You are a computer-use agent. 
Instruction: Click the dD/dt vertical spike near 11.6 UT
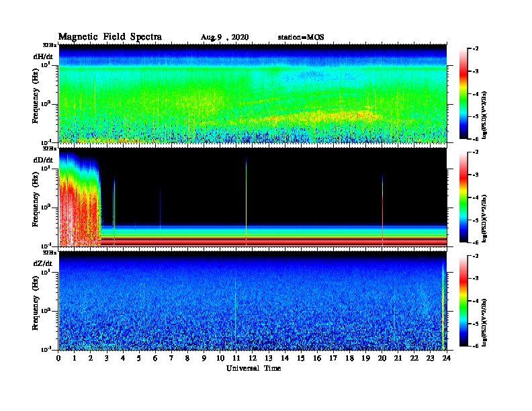coord(247,200)
